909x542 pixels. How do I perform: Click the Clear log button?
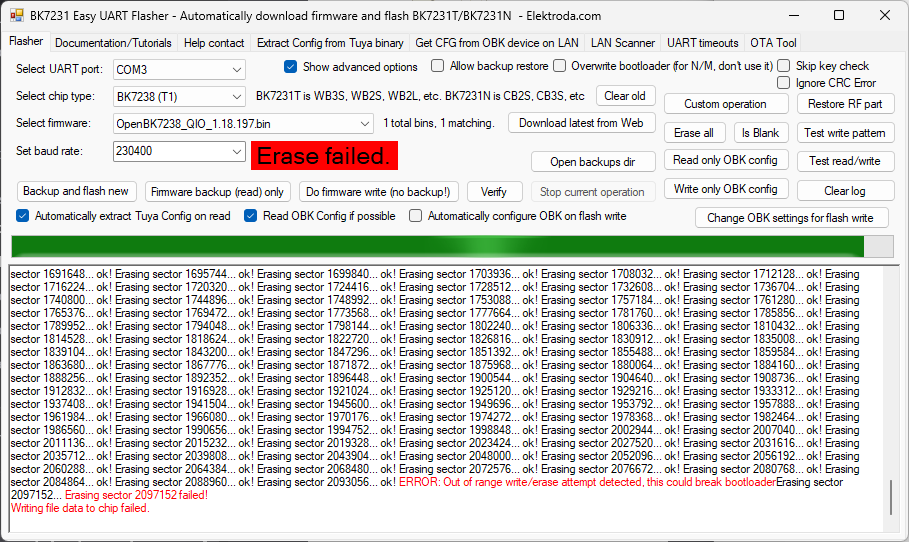tap(845, 191)
